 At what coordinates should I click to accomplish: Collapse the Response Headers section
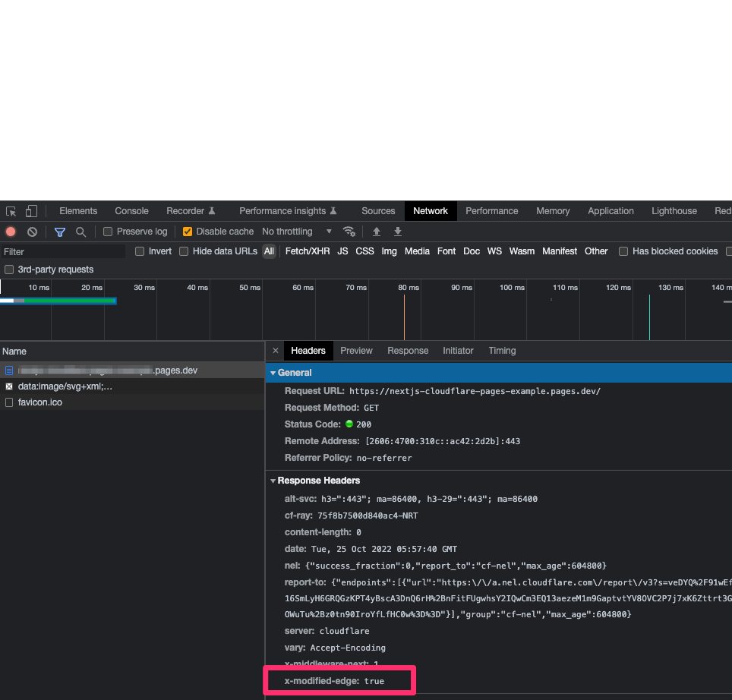click(x=273, y=480)
